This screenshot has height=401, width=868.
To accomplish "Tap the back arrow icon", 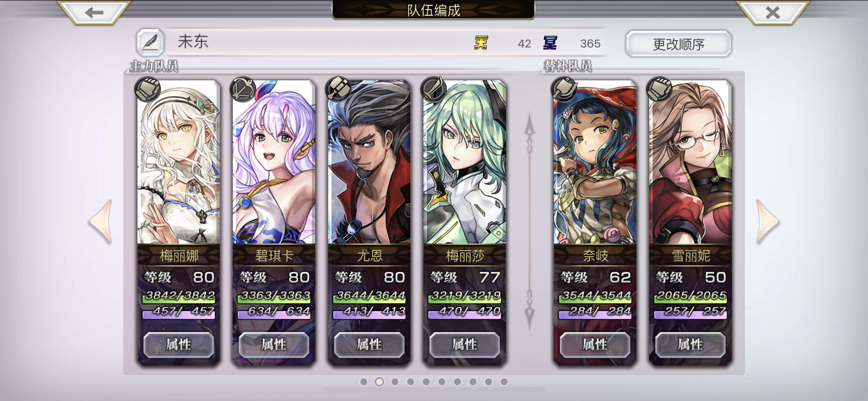I will pyautogui.click(x=94, y=12).
